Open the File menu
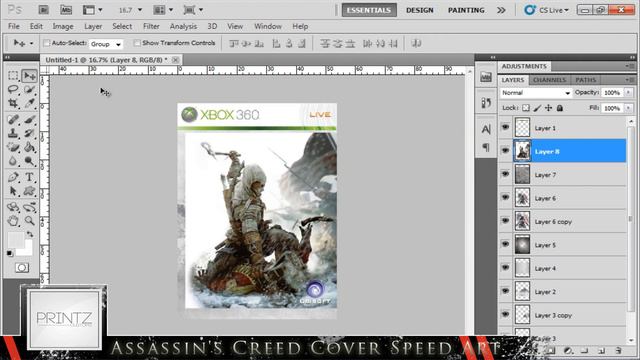640x360 pixels. (x=13, y=27)
